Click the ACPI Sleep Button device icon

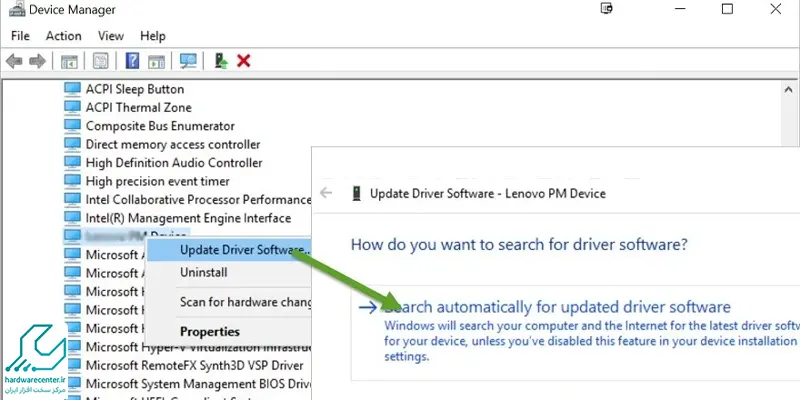coord(72,89)
